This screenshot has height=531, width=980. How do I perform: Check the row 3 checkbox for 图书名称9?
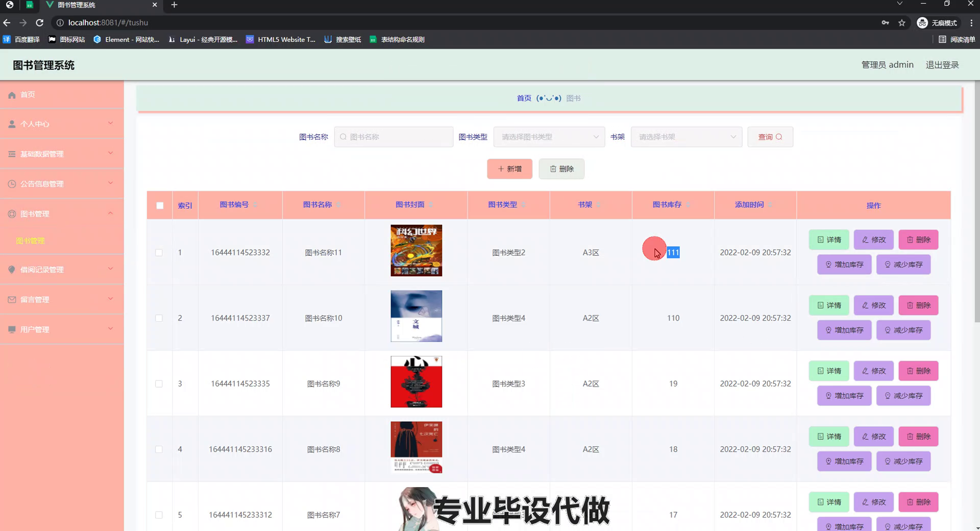coord(159,384)
